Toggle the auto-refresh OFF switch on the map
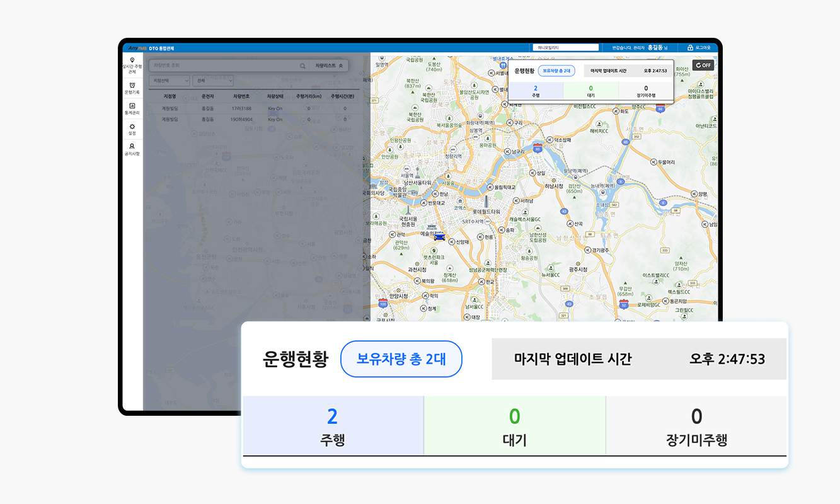This screenshot has height=504, width=840. 703,65
